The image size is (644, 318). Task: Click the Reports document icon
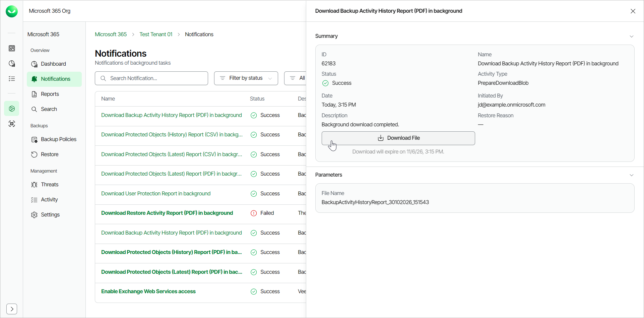pos(34,94)
